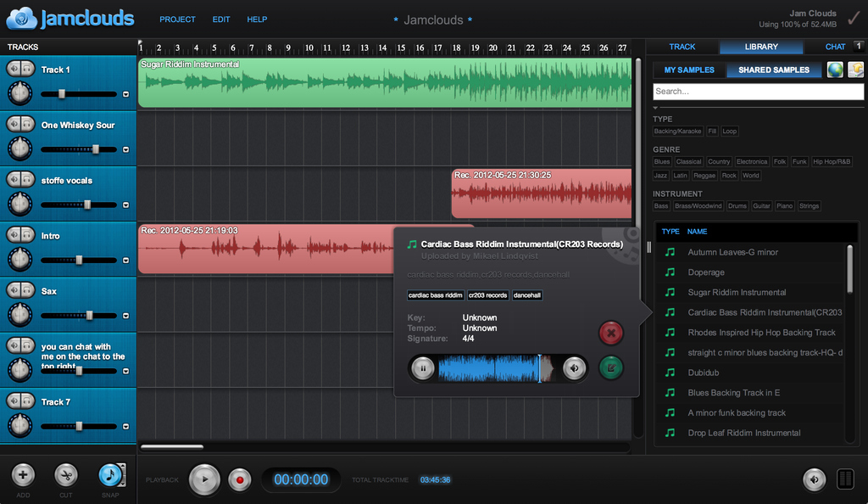Image resolution: width=868 pixels, height=504 pixels.
Task: Click the play button in the transport bar
Action: (x=204, y=479)
